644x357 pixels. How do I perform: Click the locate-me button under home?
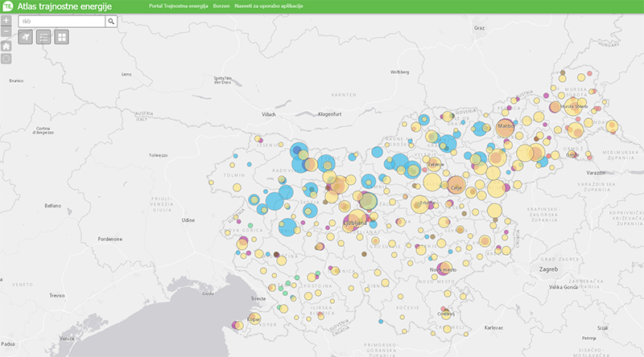[x=6, y=59]
